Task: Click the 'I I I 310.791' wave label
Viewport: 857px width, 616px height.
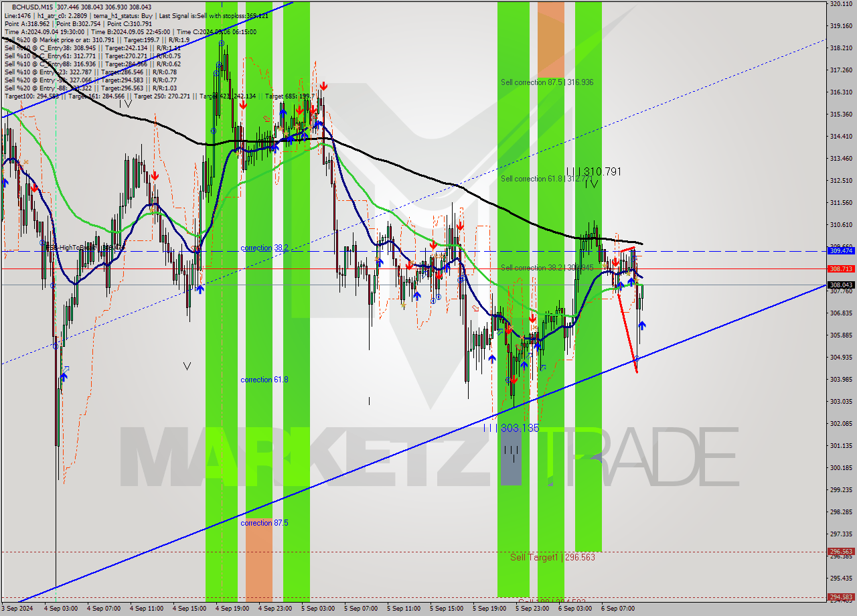Action: tap(593, 172)
